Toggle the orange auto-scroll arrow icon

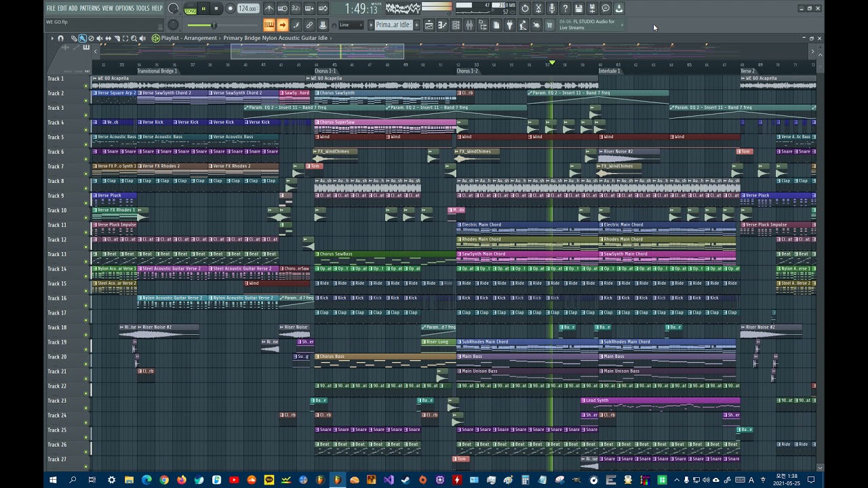point(283,25)
